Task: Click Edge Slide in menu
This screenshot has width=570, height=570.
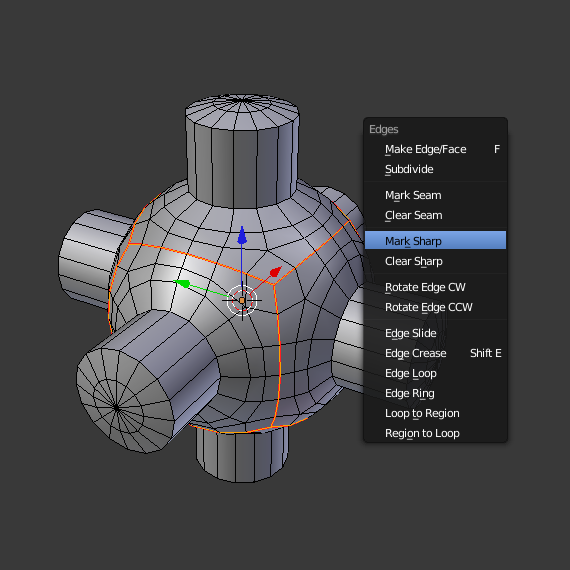Action: 435,334
